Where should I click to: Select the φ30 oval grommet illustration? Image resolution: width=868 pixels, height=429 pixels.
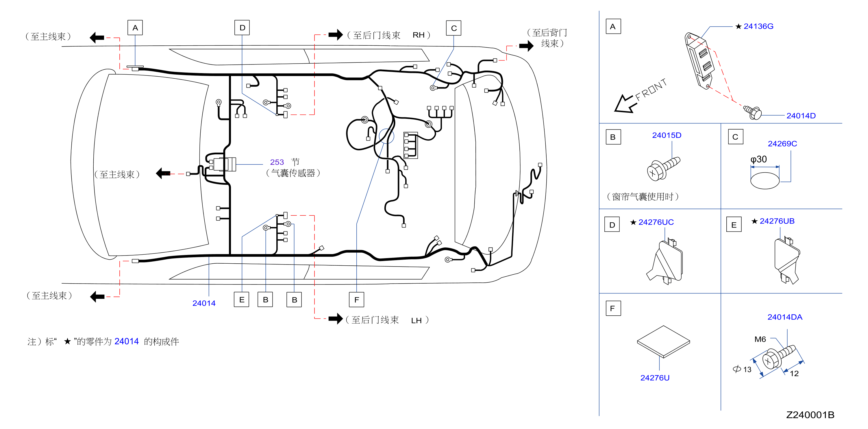pyautogui.click(x=765, y=181)
